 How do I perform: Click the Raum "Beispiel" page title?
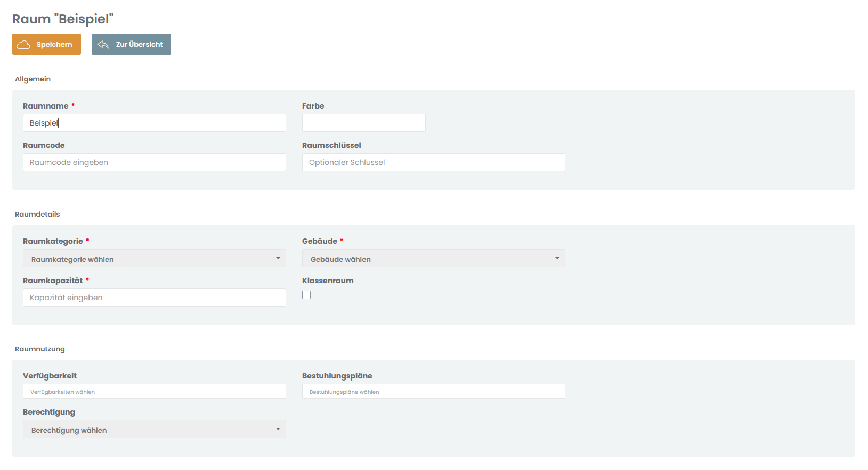pos(63,19)
